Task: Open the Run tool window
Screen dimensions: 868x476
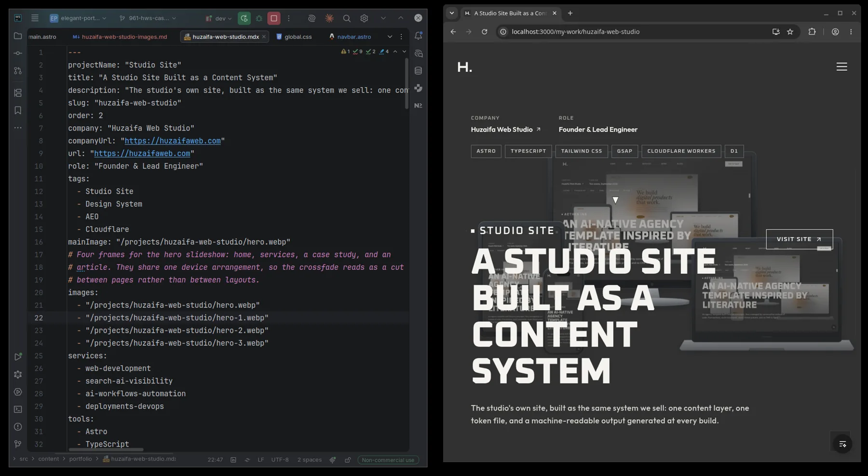Action: point(18,357)
